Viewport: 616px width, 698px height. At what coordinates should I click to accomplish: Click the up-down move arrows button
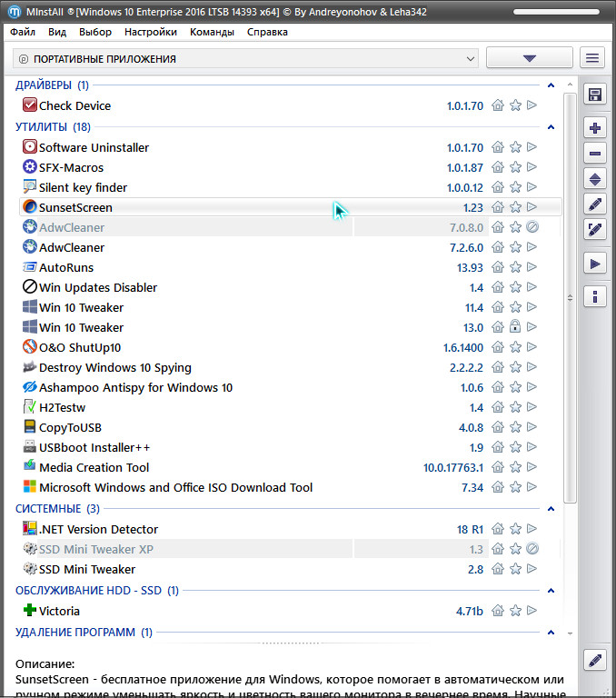(x=595, y=179)
